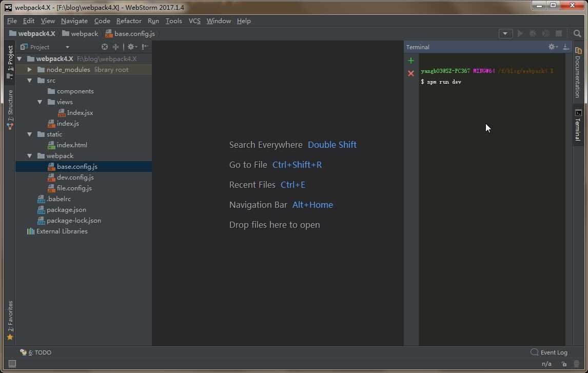
Task: Open the Event Log
Action: point(549,352)
